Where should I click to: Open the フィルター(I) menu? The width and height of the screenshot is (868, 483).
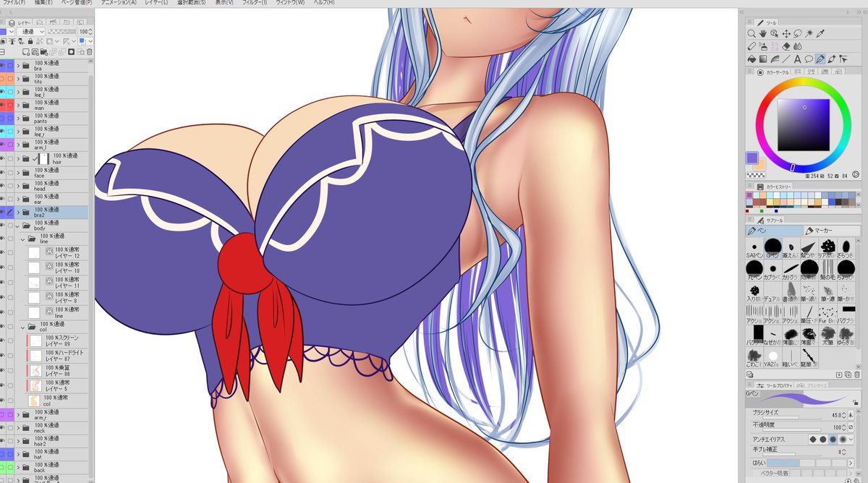253,3
